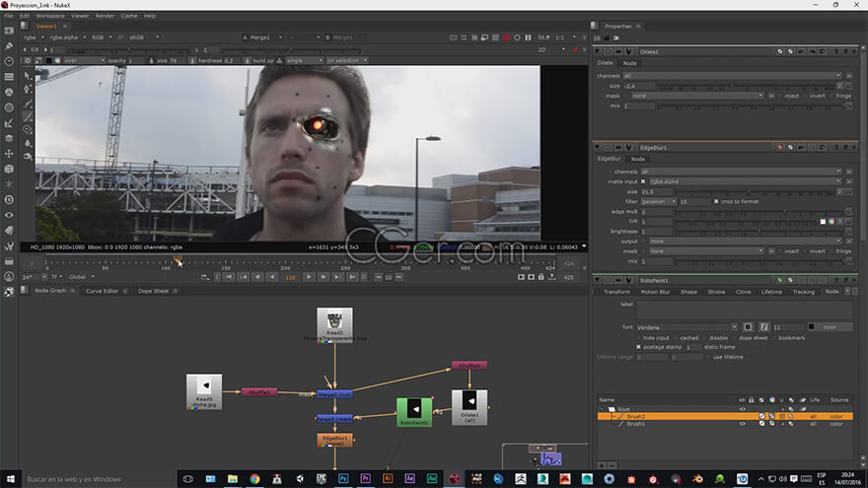Open the File menu
This screenshot has width=868, height=488.
click(x=9, y=16)
